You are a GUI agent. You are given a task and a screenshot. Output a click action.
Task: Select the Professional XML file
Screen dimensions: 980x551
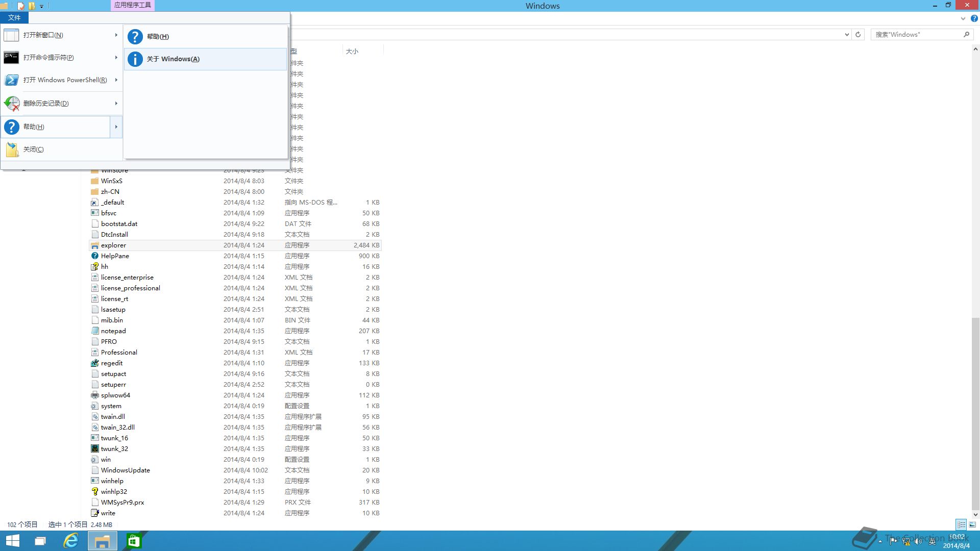coord(119,353)
